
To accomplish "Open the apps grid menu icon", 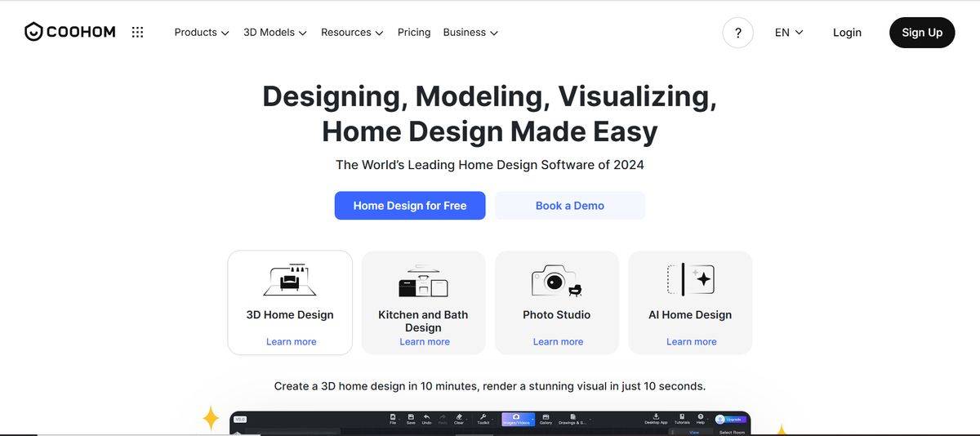I will coord(137,33).
